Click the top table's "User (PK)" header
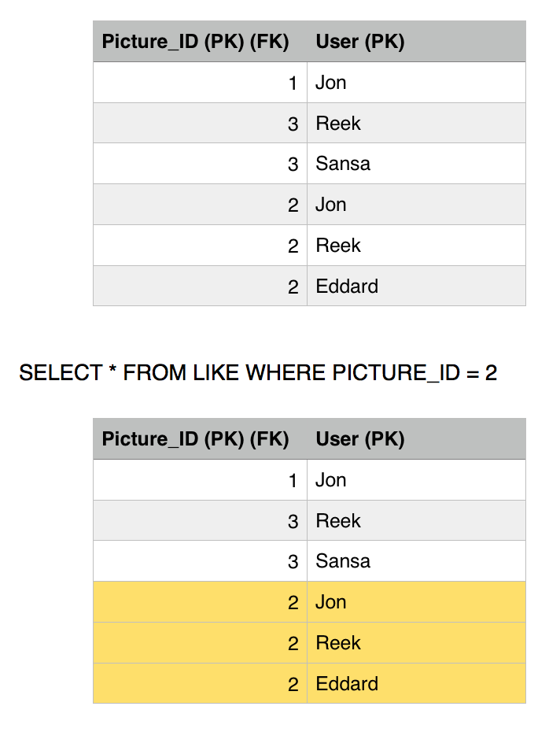Image resolution: width=560 pixels, height=732 pixels. pyautogui.click(x=360, y=42)
